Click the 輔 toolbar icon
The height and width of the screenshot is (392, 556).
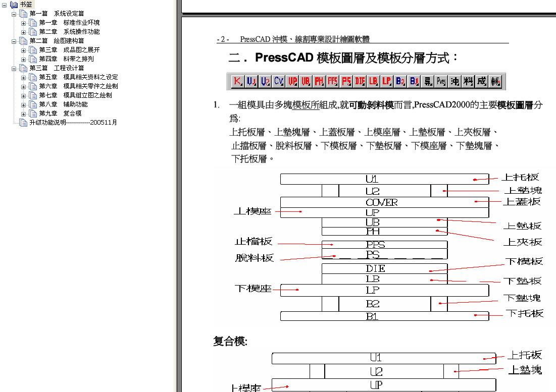495,81
